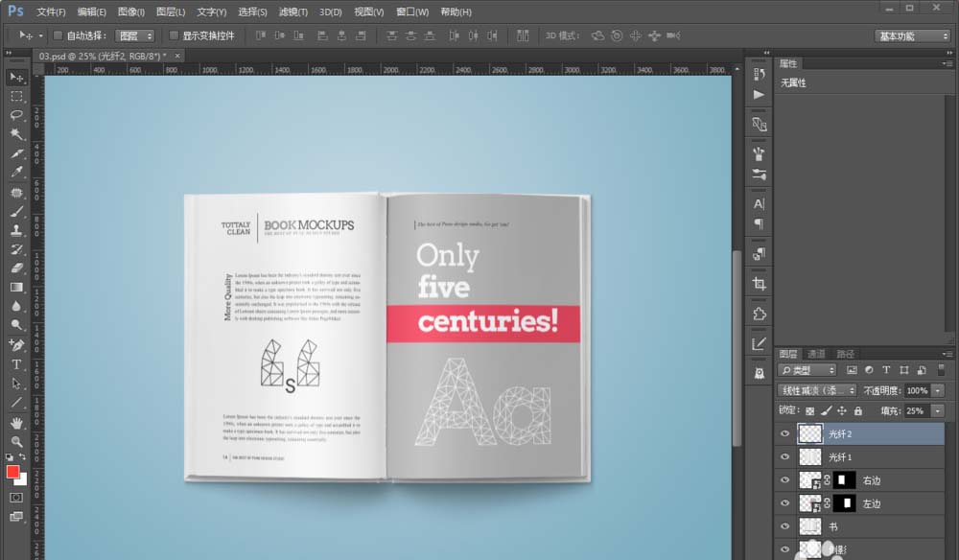The height and width of the screenshot is (560, 959).
Task: Open the blend mode dropdown 线性减淡
Action: pyautogui.click(x=816, y=391)
